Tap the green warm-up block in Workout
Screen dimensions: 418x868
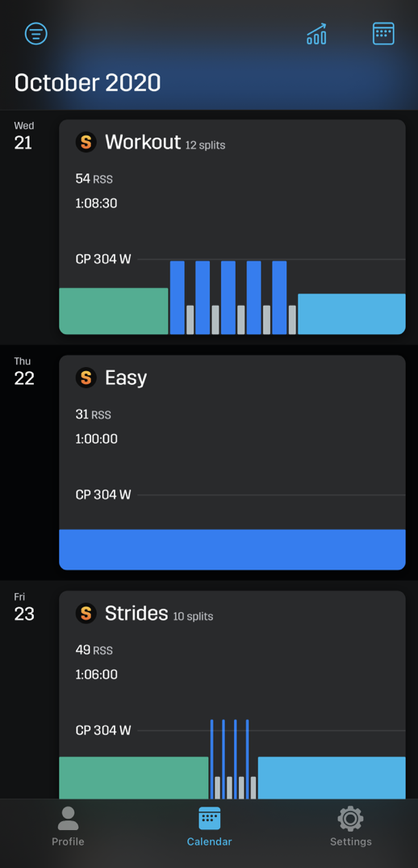point(114,311)
